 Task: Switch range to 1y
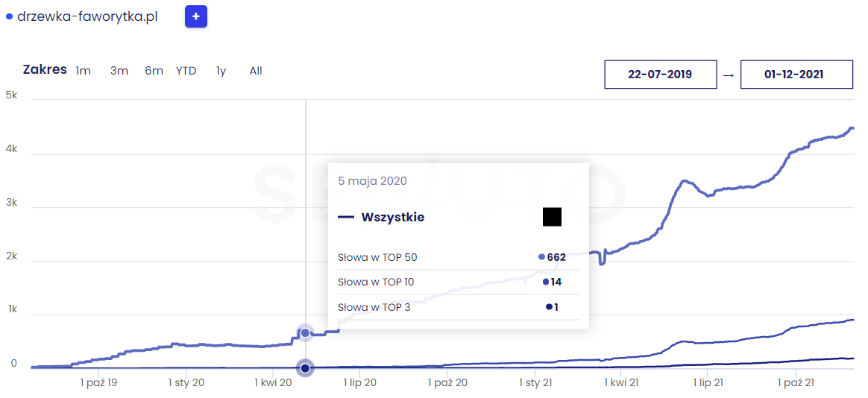pos(221,71)
